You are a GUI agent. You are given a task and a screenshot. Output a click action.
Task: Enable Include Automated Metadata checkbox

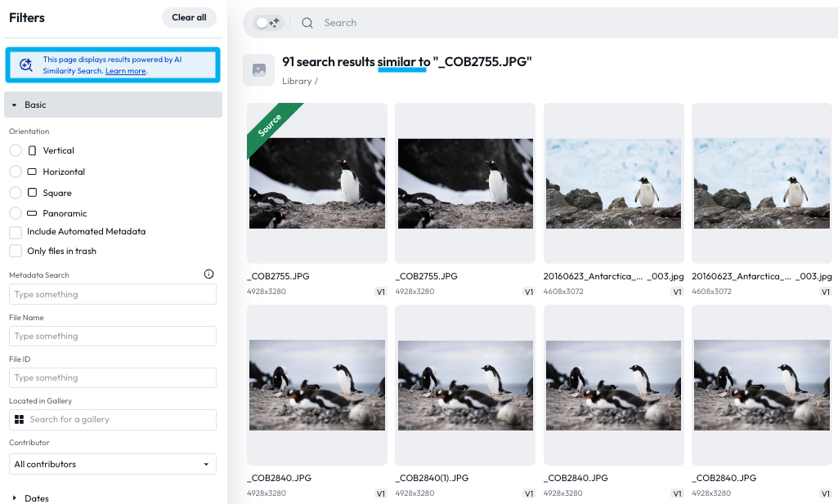tap(16, 232)
